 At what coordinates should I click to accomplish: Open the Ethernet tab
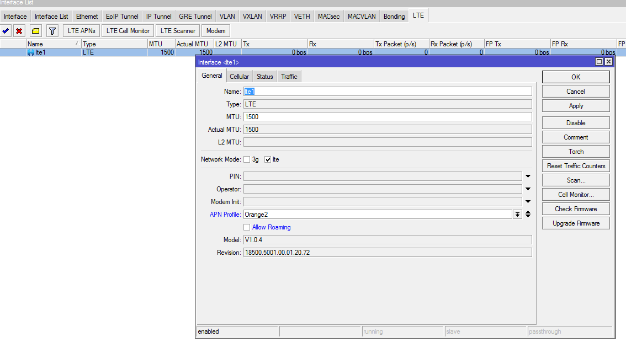click(x=87, y=17)
